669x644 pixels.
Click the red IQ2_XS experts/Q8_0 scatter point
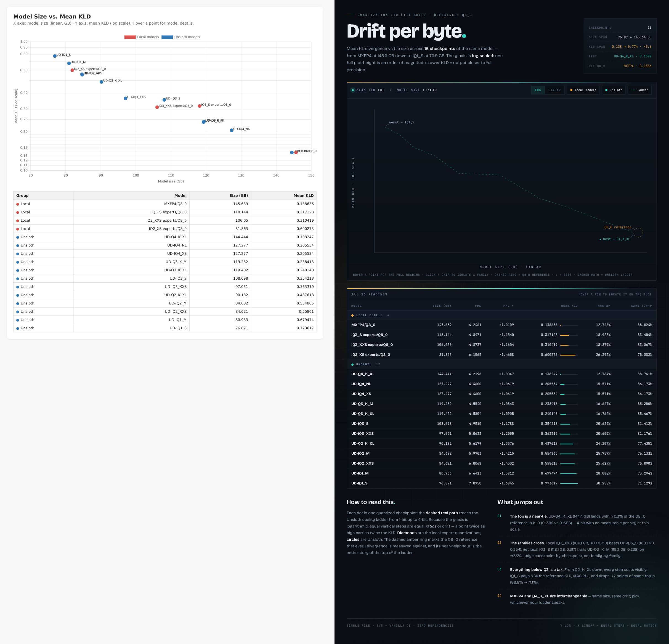[x=72, y=70]
